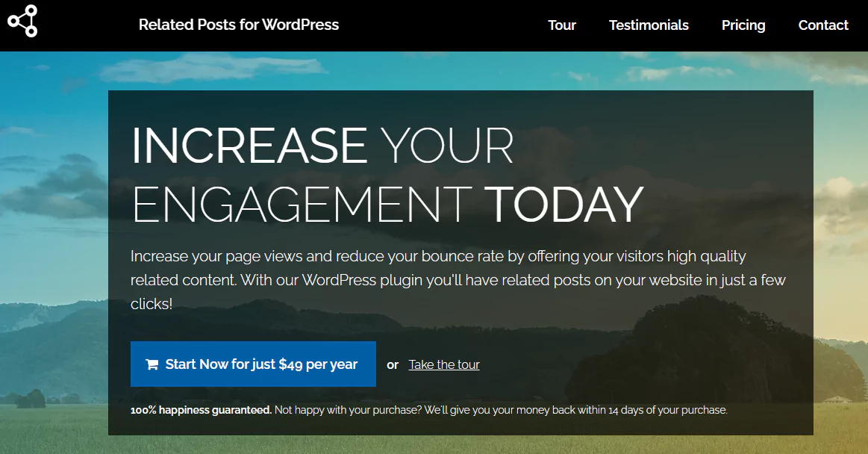
Task: Select the shopping cart icon on the blue button
Action: pyautogui.click(x=152, y=364)
